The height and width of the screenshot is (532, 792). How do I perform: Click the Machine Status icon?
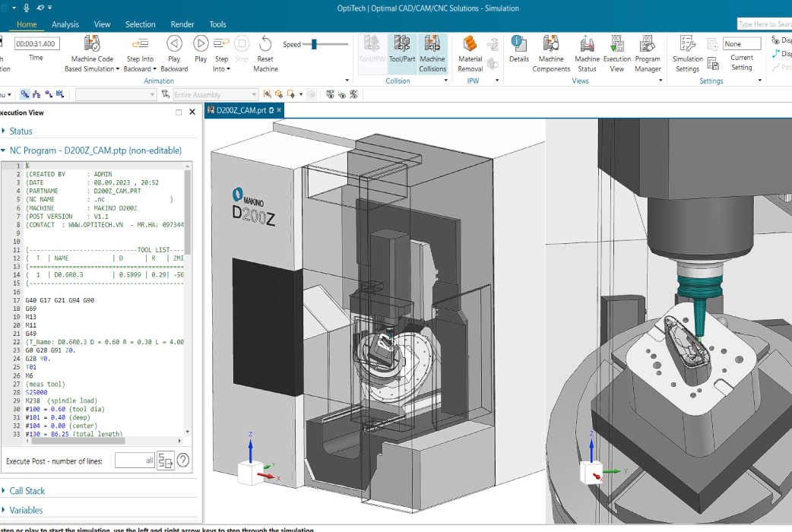coord(587,44)
